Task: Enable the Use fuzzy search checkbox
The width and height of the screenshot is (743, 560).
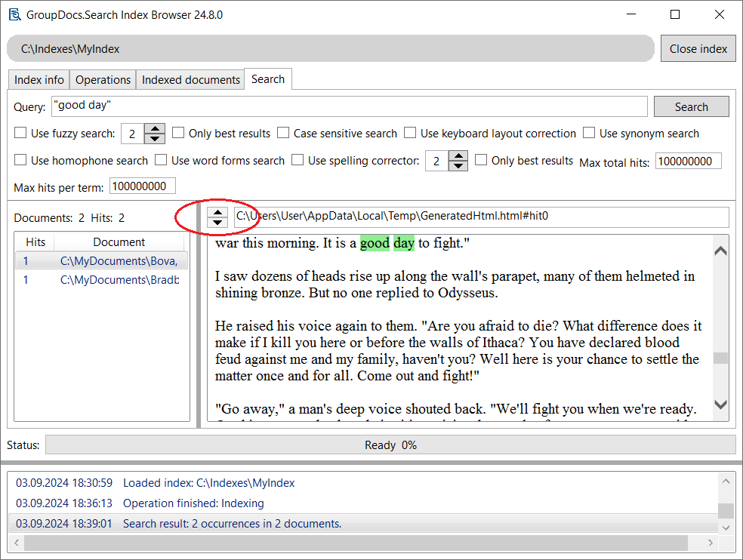Action: (x=21, y=134)
